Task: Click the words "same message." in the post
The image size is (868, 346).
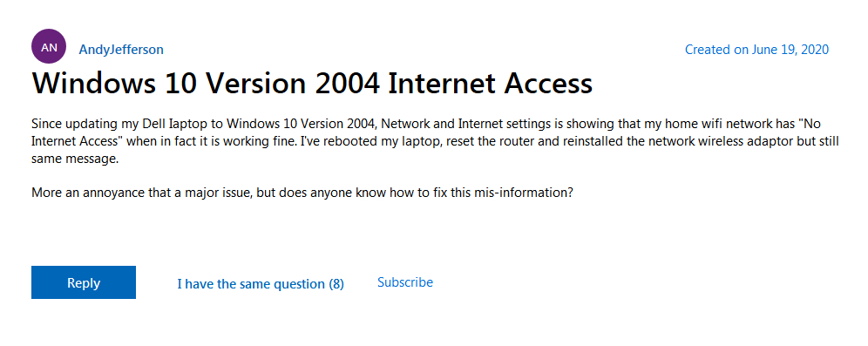Action: click(x=75, y=159)
